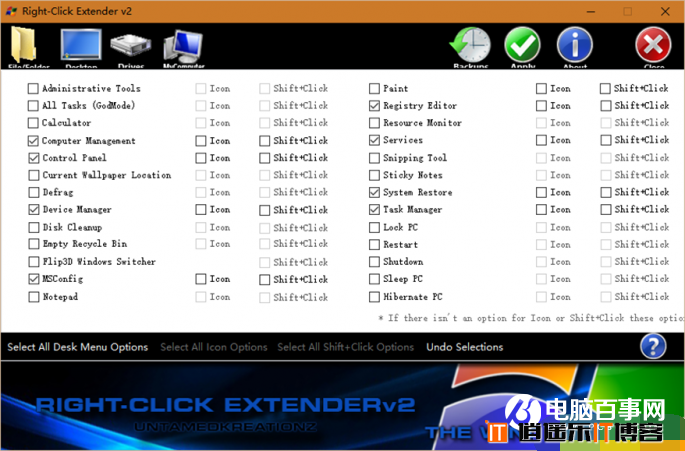Check Icon option for System Restore
685x451 pixels.
coord(541,192)
